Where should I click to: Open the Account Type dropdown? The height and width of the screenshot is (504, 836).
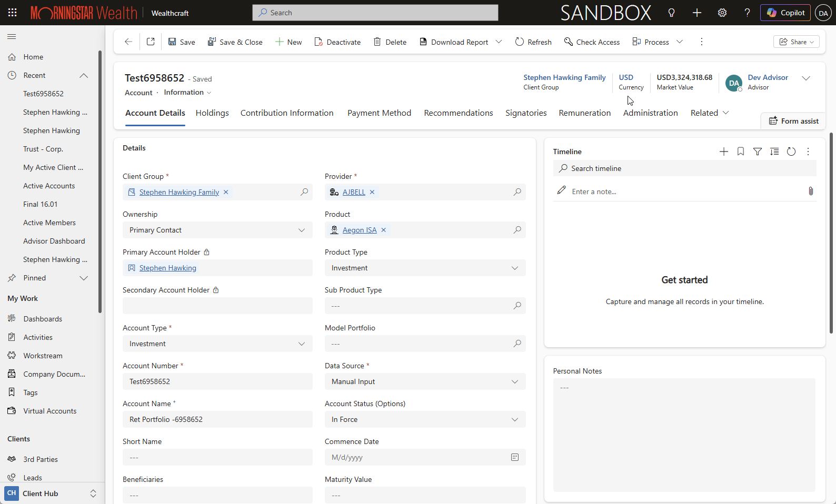coord(217,344)
